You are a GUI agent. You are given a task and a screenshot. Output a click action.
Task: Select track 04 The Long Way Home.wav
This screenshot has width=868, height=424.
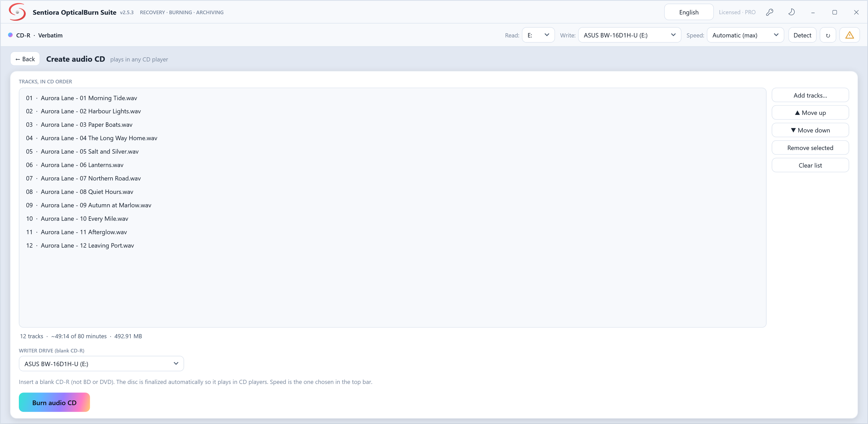(x=392, y=138)
